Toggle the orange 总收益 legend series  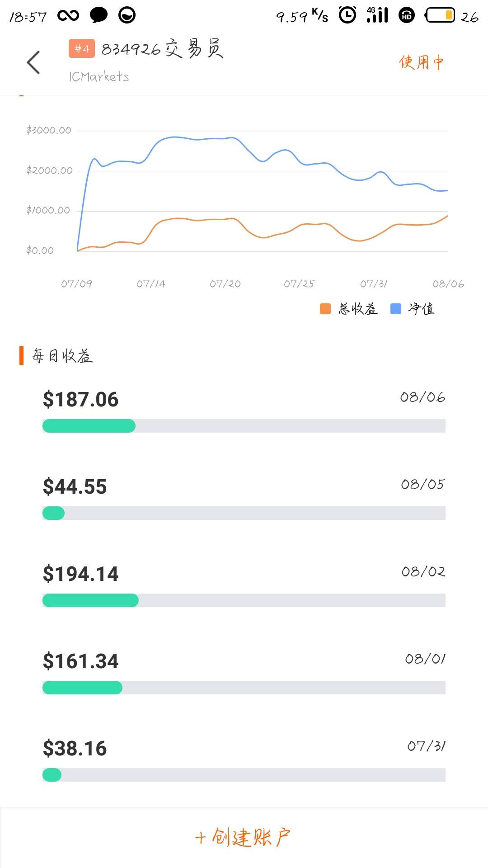(349, 309)
